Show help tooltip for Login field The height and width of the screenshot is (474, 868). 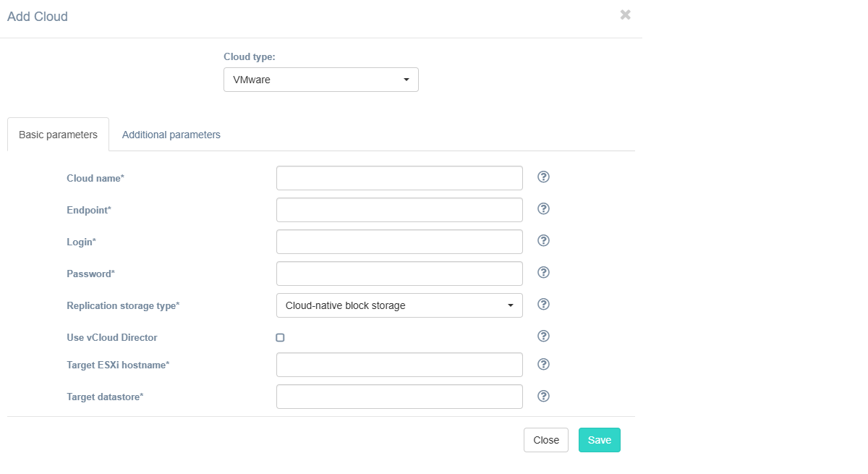[544, 241]
